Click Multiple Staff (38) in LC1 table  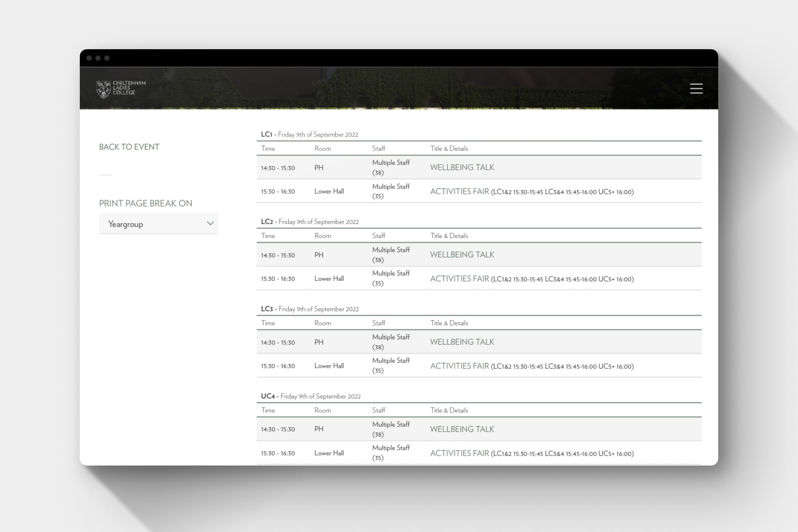[x=391, y=167]
